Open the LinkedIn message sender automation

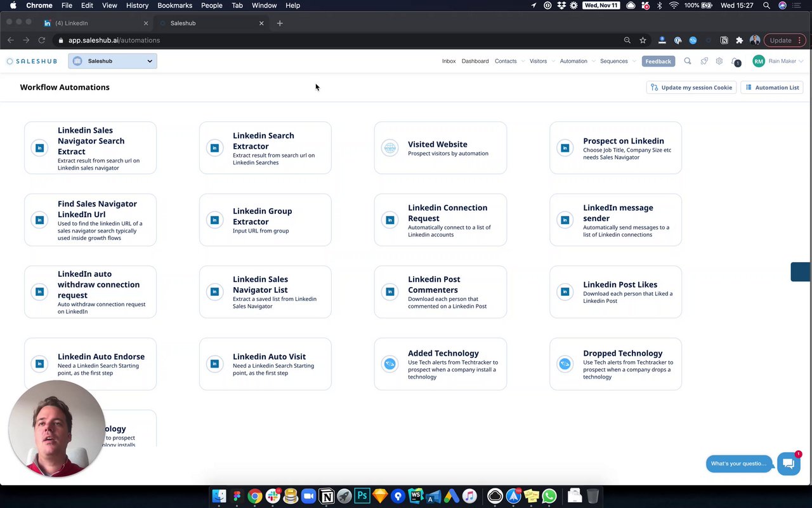[615, 220]
